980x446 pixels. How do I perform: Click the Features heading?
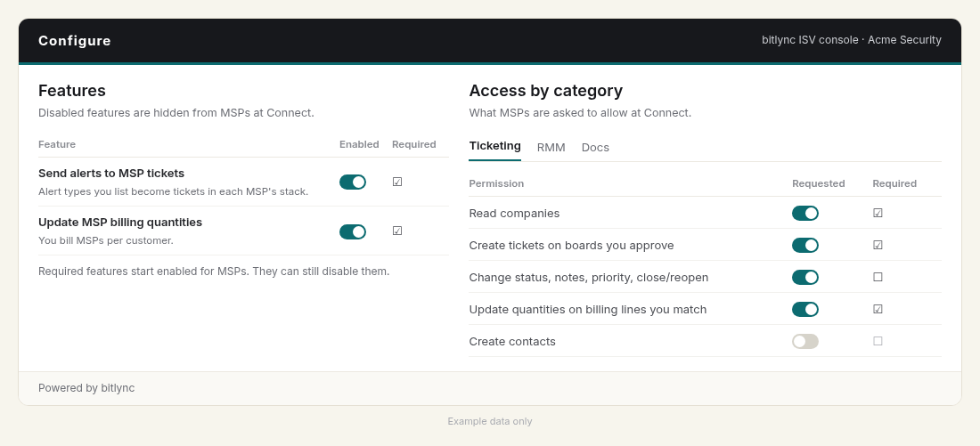coord(72,91)
